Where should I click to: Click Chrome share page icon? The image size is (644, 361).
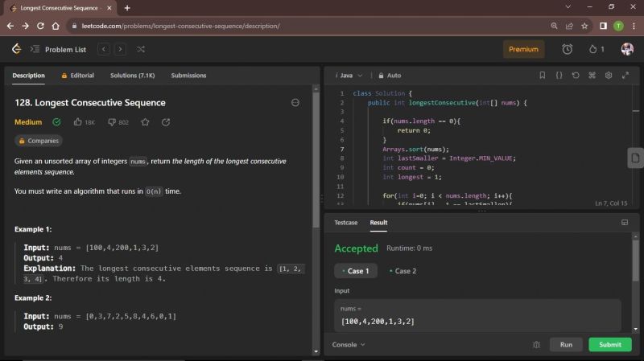569,26
